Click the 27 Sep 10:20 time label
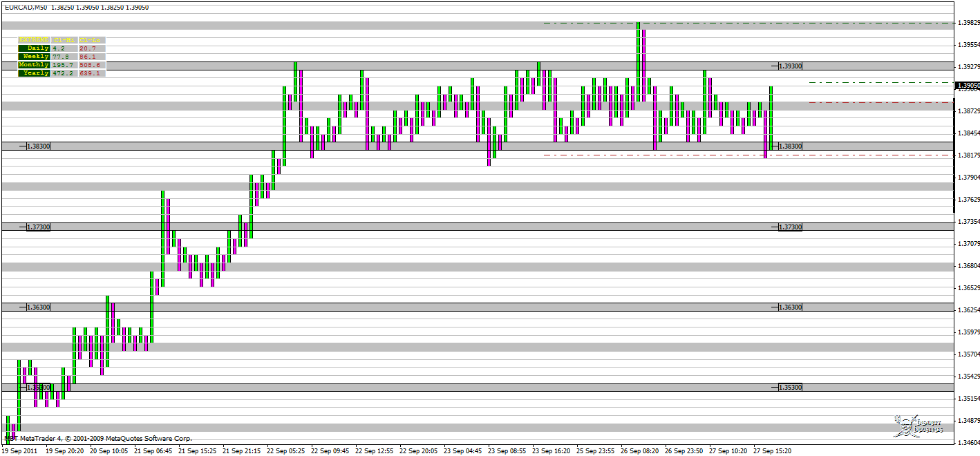 tap(728, 451)
